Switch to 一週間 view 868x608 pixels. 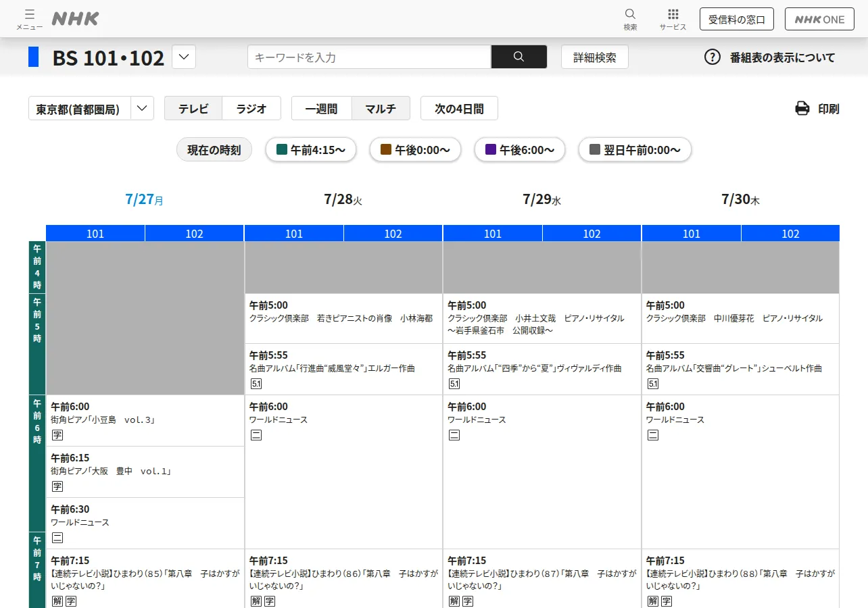(321, 108)
